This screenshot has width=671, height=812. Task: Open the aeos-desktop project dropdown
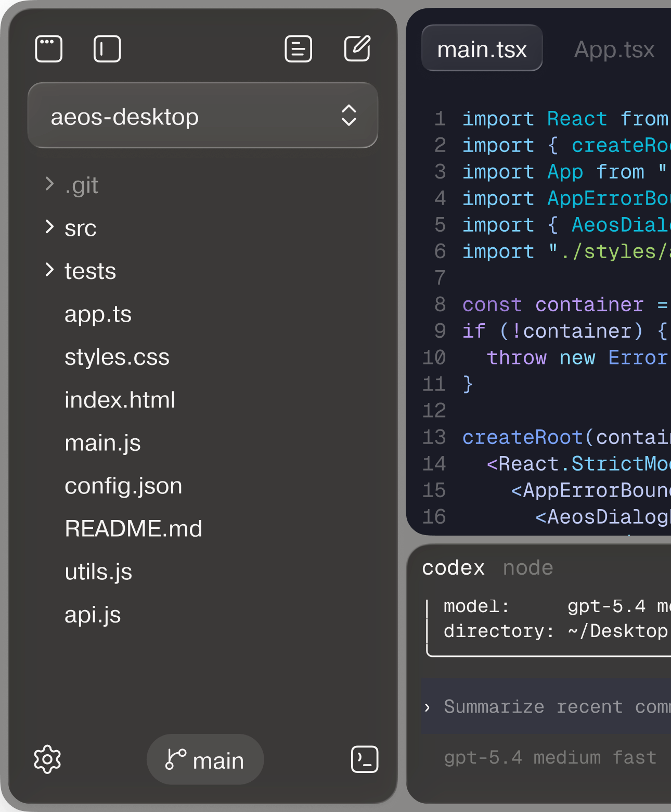pos(203,116)
